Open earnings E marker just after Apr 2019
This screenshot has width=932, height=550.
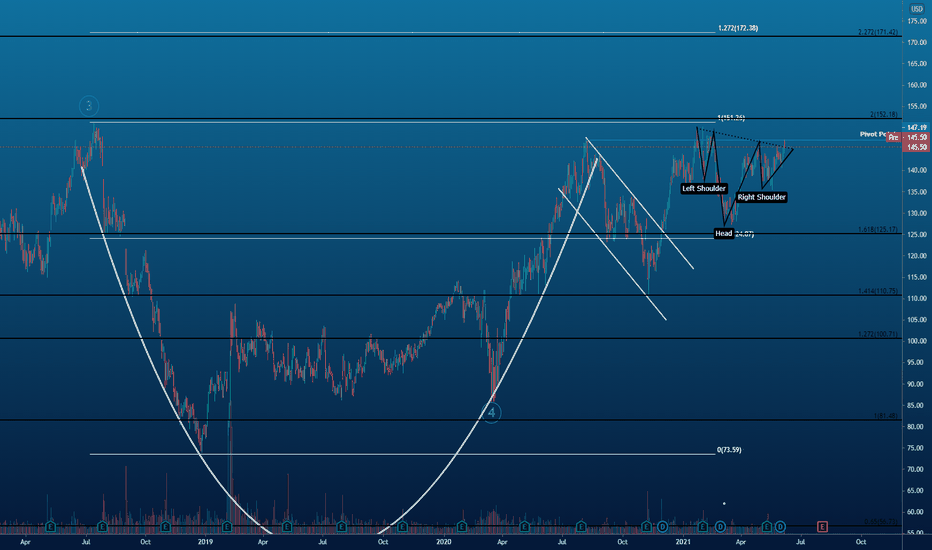[287, 527]
